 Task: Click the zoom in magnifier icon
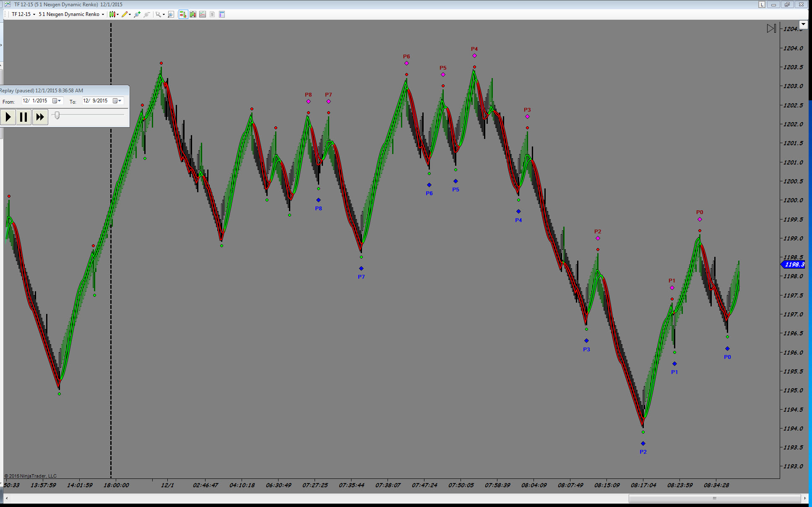137,14
